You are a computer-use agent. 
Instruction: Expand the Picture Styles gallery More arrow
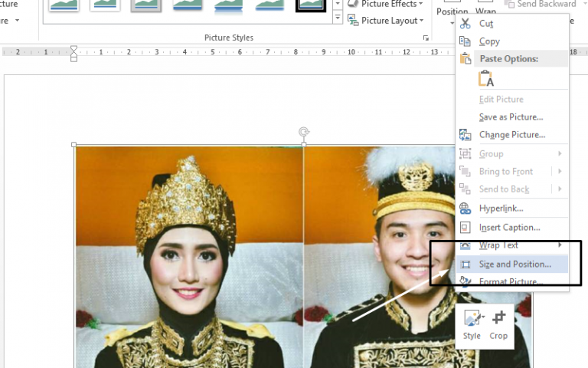pos(338,18)
